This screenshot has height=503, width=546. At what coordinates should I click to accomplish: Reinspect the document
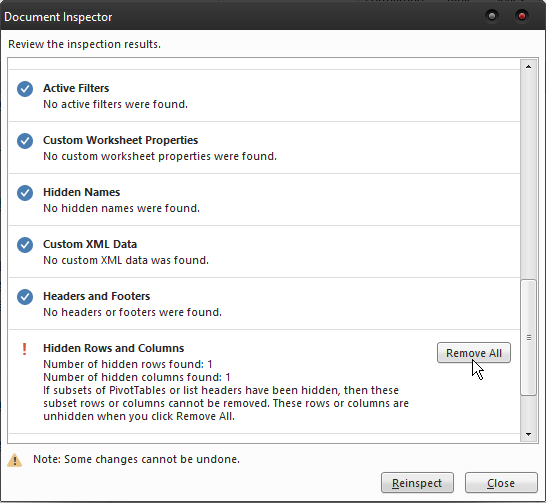pyautogui.click(x=417, y=483)
